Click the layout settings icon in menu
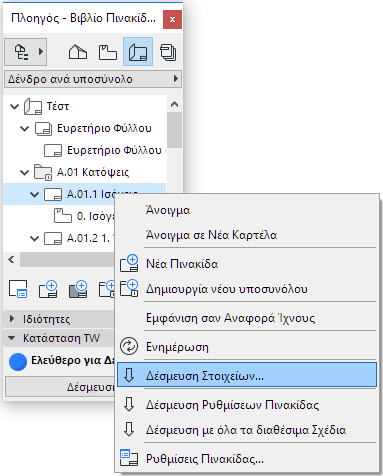 tap(129, 458)
